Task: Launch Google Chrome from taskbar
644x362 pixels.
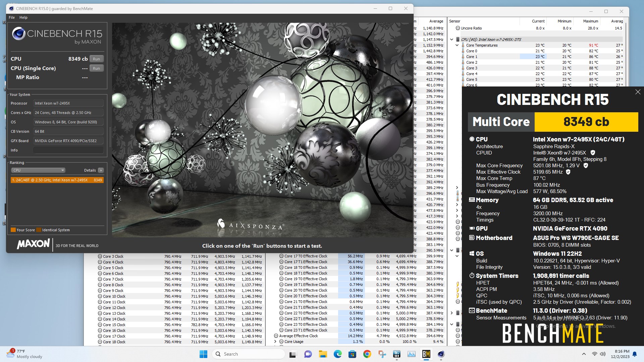Action: (x=367, y=354)
